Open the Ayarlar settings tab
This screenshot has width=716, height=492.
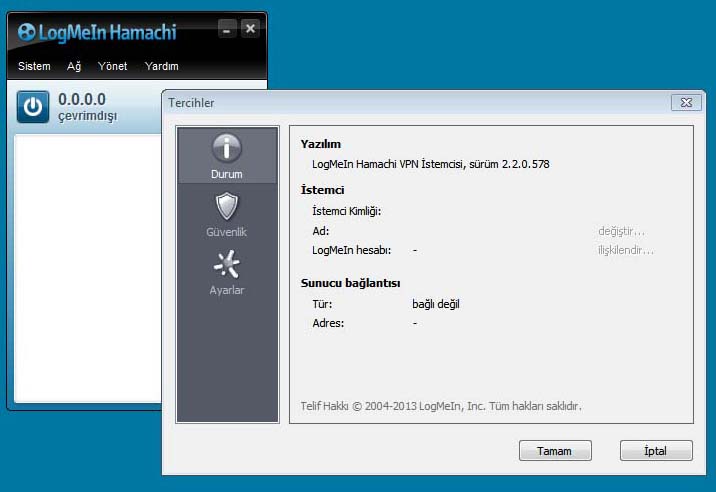[226, 273]
